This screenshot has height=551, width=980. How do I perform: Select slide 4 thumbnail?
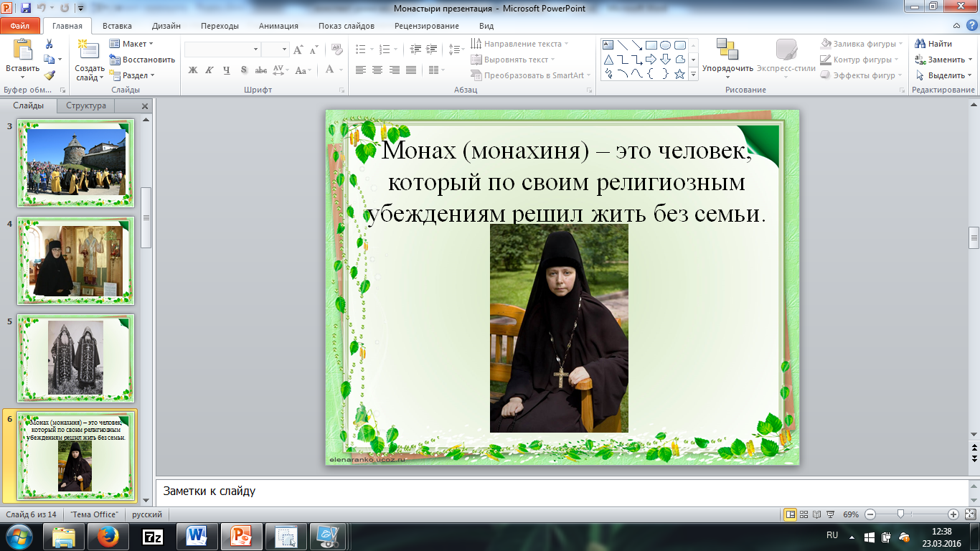point(76,261)
